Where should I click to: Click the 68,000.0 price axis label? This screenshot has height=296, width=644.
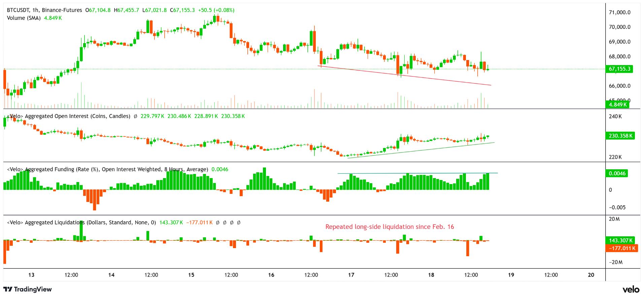tap(620, 57)
